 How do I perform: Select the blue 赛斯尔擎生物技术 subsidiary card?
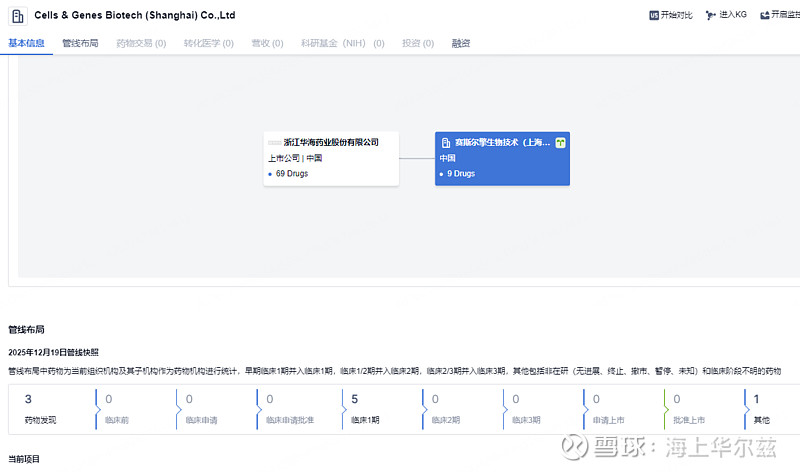coord(503,159)
